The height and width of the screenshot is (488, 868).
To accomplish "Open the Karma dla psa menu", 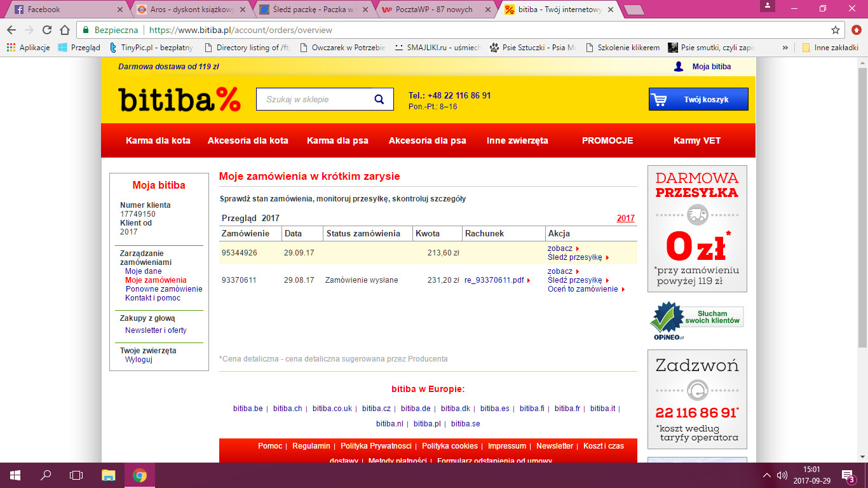I will coord(337,140).
